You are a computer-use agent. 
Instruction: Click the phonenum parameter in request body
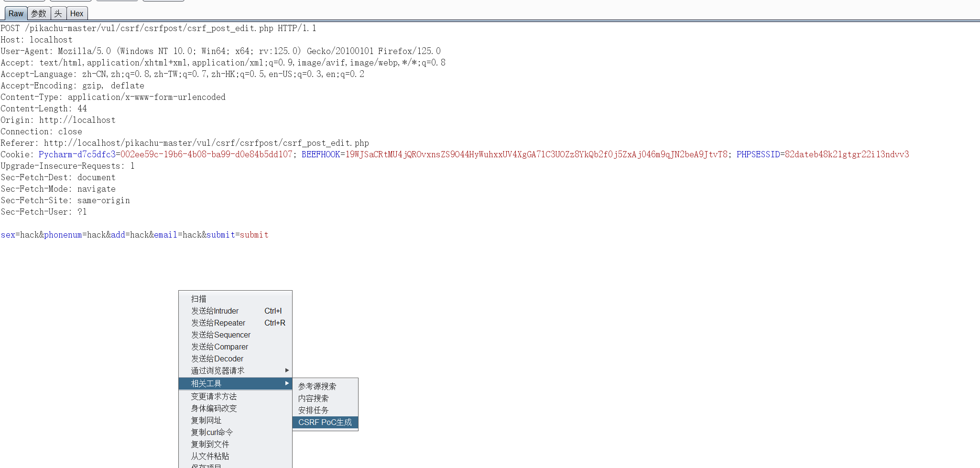(x=63, y=235)
